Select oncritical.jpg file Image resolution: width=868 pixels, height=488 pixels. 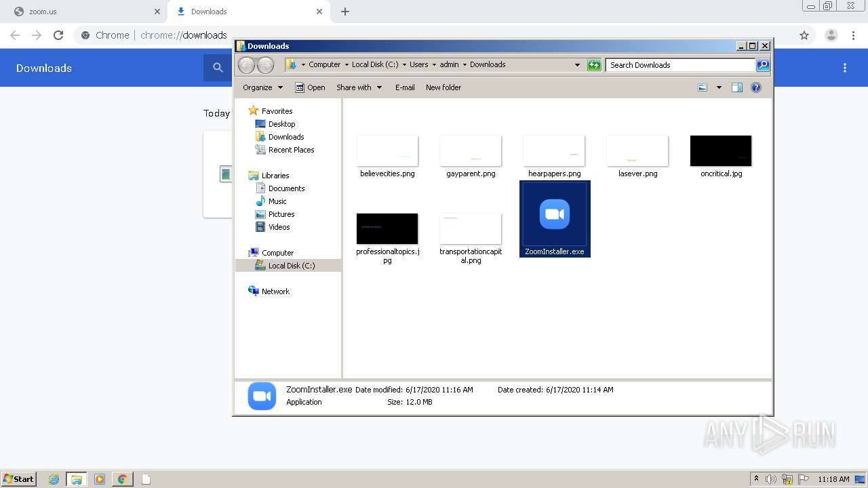click(x=721, y=157)
